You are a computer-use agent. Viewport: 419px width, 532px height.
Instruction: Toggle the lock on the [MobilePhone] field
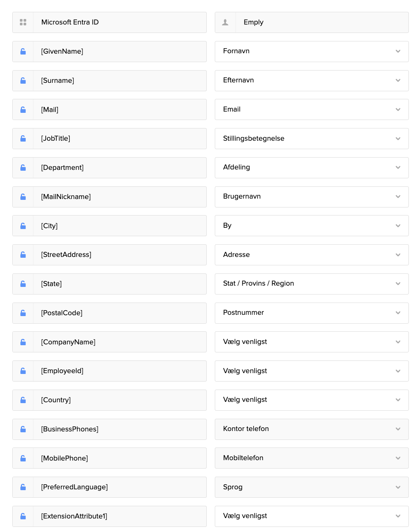point(23,458)
